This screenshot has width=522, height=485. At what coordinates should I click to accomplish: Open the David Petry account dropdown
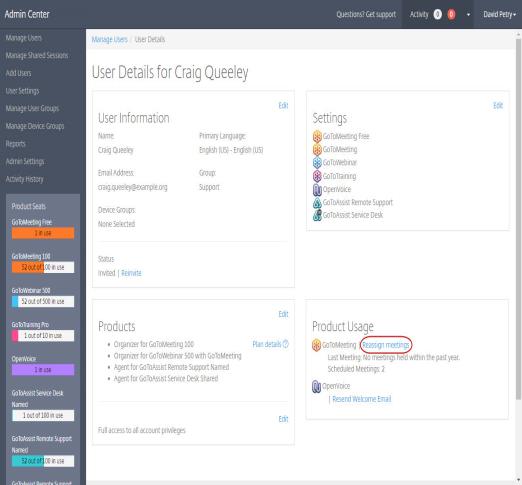coord(499,14)
